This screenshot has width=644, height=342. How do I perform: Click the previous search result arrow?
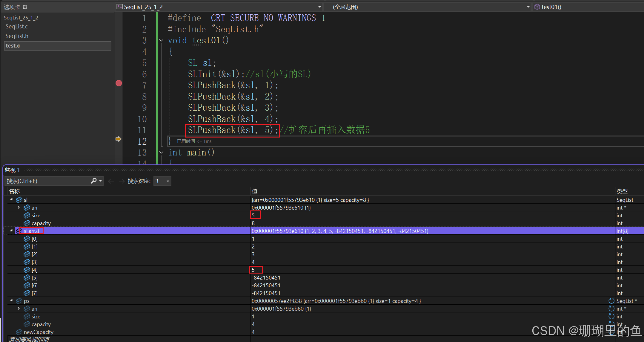pos(111,181)
